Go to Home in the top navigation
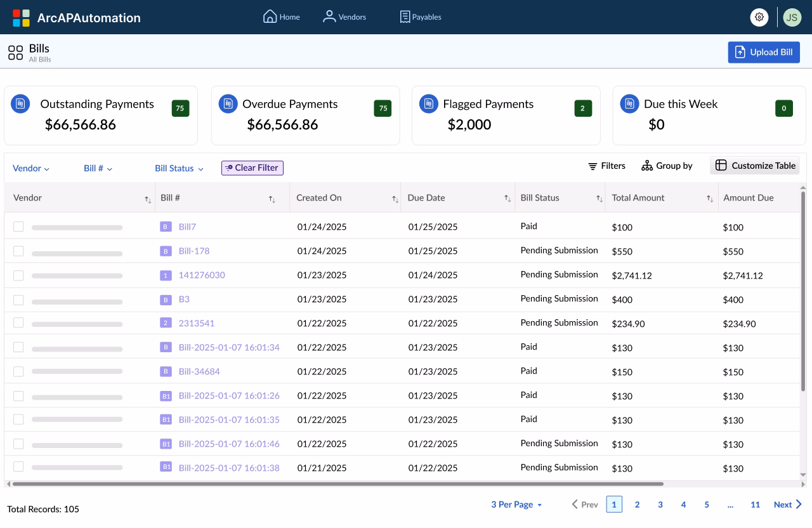 coord(282,16)
